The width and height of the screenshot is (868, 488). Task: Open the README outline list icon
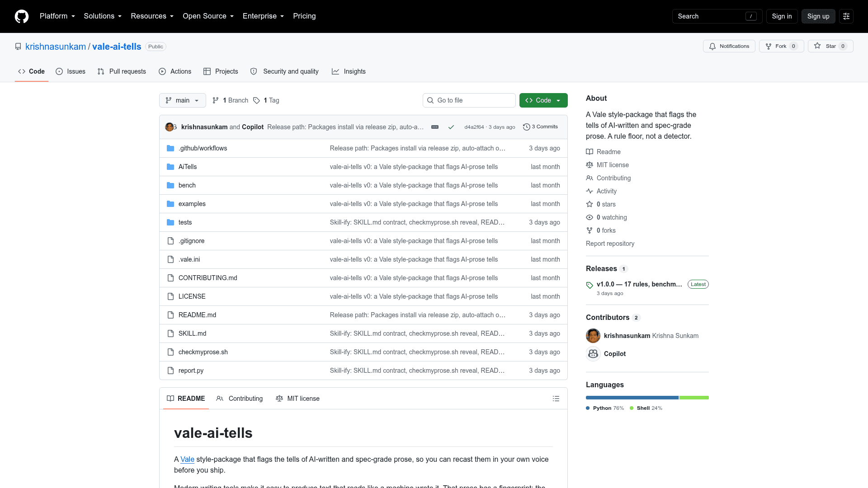point(556,399)
